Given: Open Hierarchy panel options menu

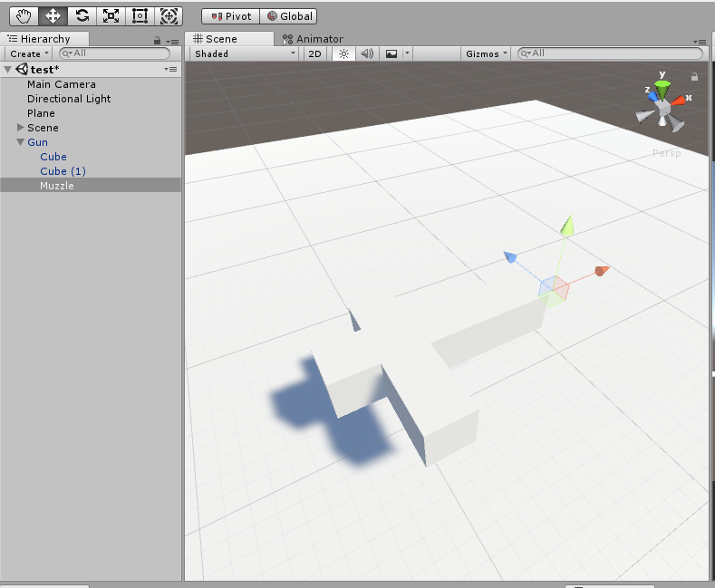Looking at the screenshot, I should (x=172, y=42).
